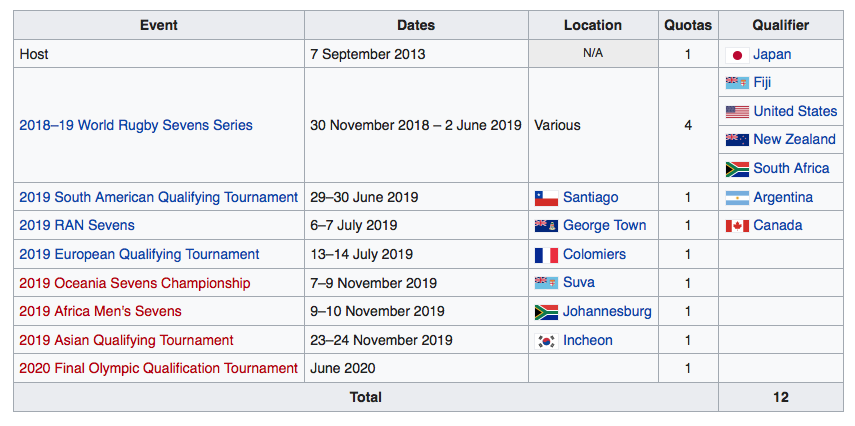Click the Chile flag beside Santiago
The width and height of the screenshot is (855, 426).
(x=546, y=198)
